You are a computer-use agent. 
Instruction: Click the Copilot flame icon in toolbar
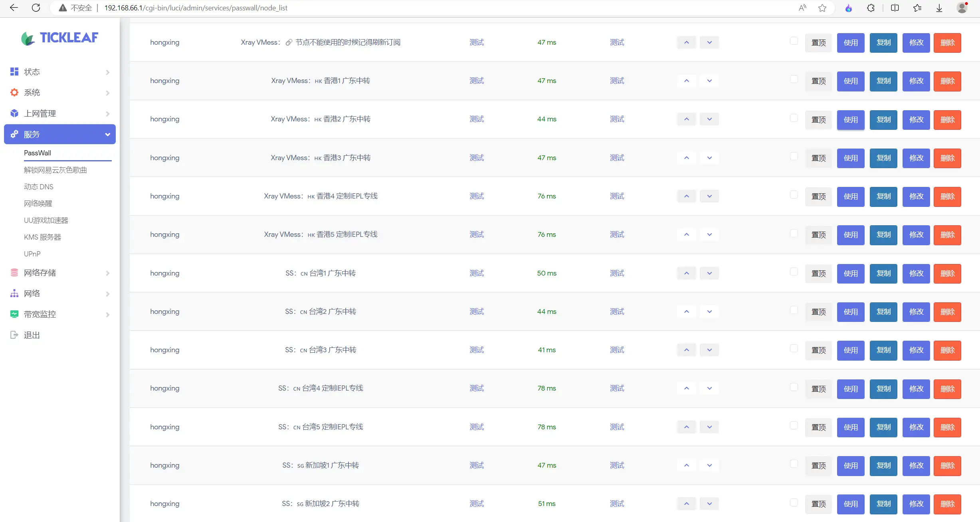[848, 8]
